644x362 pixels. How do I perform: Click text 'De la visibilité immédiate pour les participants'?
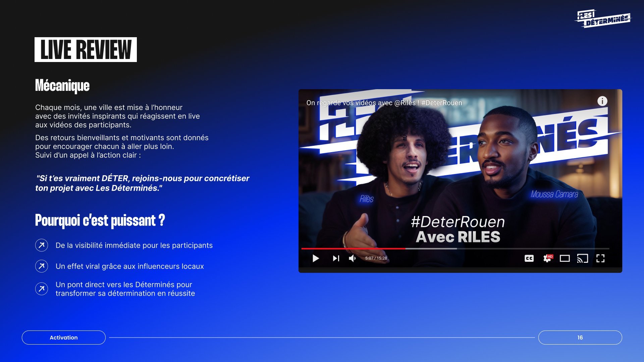point(134,245)
